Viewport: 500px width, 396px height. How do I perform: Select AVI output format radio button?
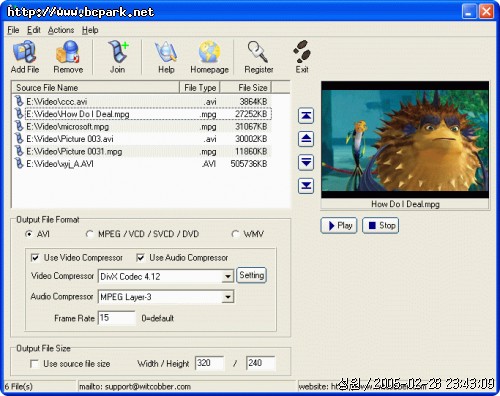coord(29,234)
